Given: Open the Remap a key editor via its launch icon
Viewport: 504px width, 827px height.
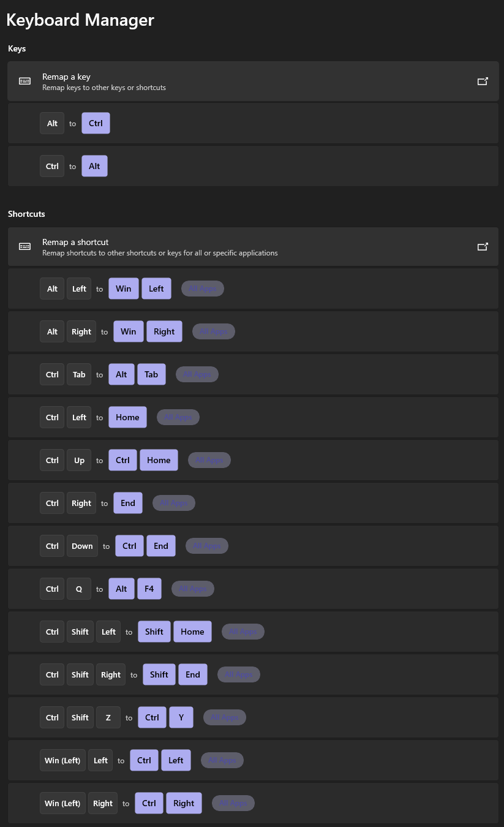Looking at the screenshot, I should (x=483, y=80).
